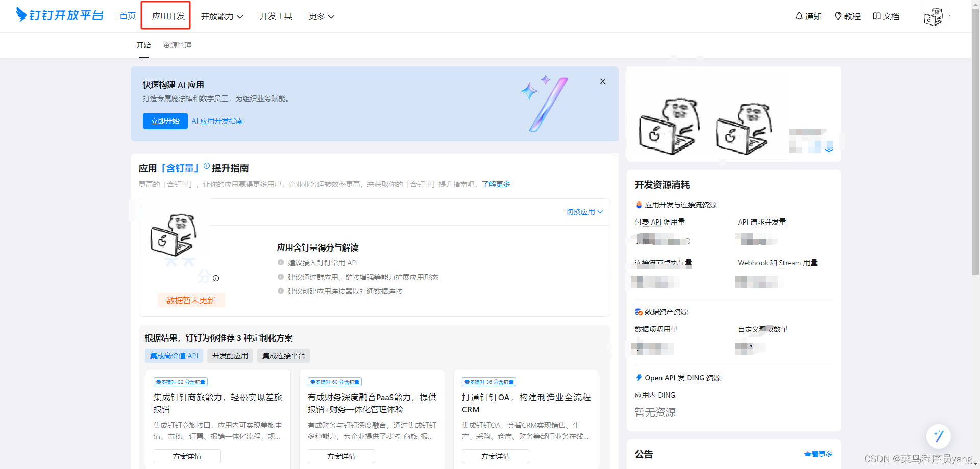Click the 打通钉钉OA card title
The width and height of the screenshot is (980, 469).
tap(526, 403)
